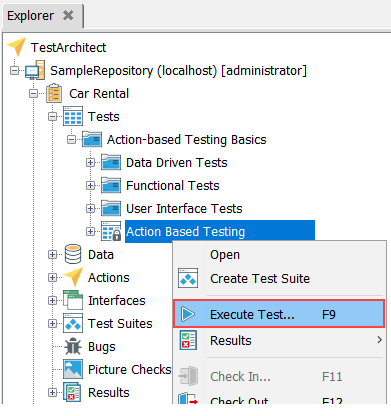Image resolution: width=391 pixels, height=416 pixels.
Task: Click the Interfaces window icon
Action: click(73, 300)
